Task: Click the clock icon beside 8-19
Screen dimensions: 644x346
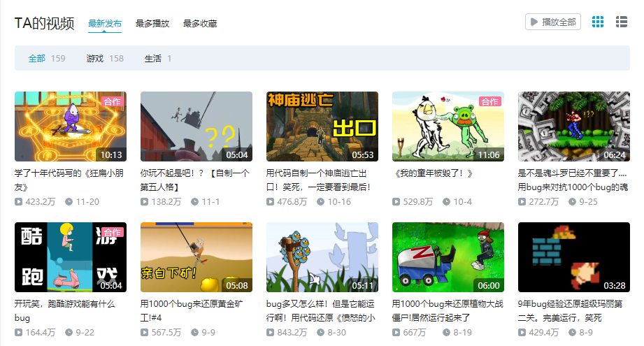Action: (446, 333)
